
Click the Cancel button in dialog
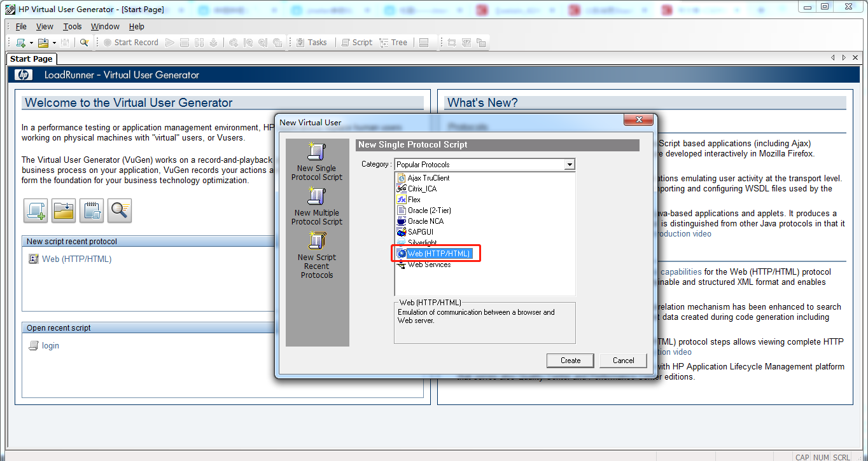pos(623,361)
